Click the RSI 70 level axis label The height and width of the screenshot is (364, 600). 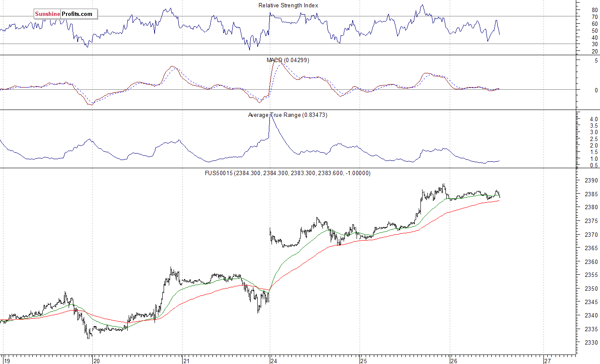595,17
